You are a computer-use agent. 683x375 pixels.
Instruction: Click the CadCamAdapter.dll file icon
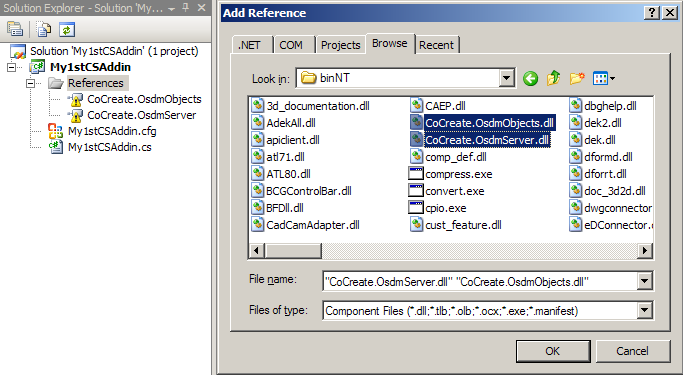[x=258, y=225]
